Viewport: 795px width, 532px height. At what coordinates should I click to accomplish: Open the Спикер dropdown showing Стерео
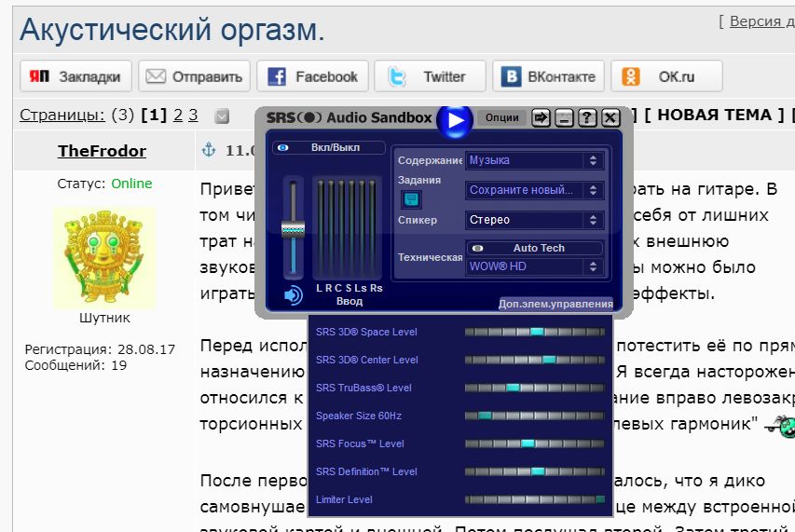[x=534, y=220]
